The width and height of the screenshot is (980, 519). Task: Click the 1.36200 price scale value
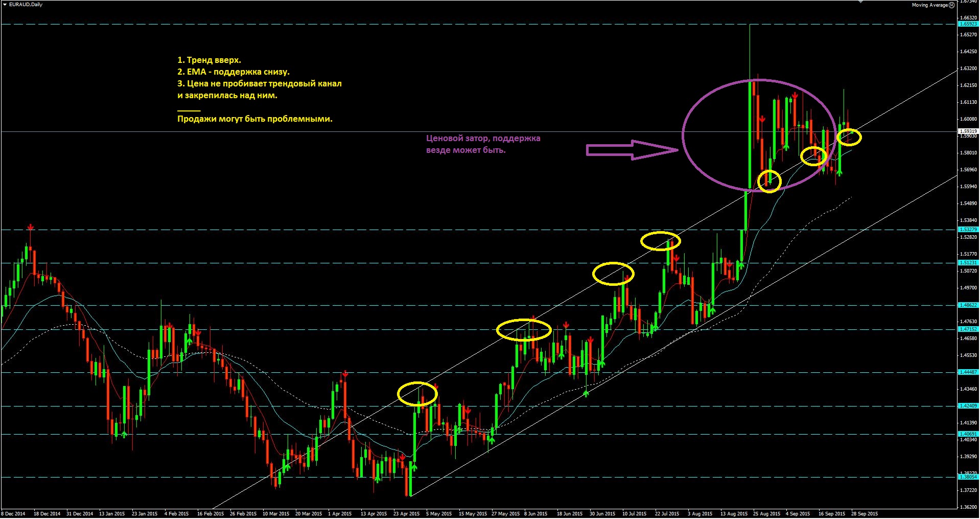tap(968, 507)
